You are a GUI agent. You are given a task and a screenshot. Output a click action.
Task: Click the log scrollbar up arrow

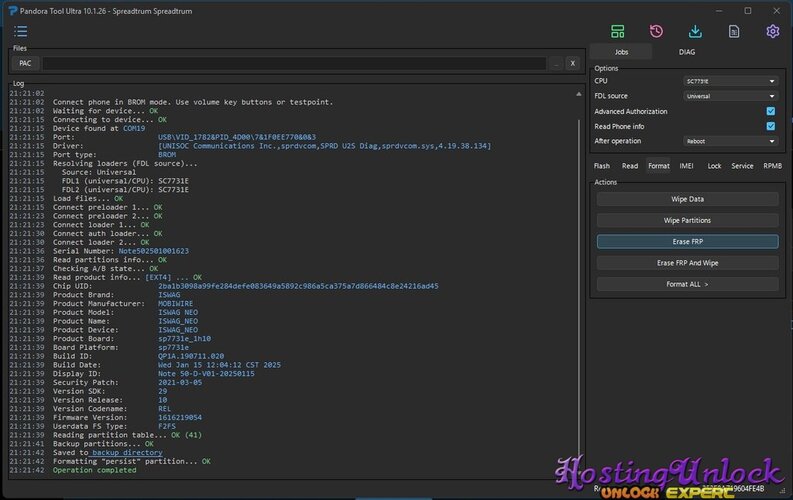(579, 94)
